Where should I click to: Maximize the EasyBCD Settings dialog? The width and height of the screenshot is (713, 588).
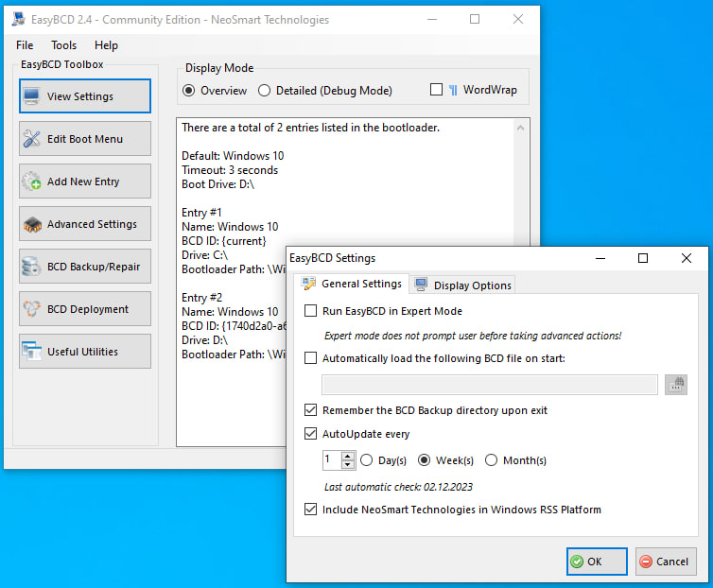click(x=643, y=258)
